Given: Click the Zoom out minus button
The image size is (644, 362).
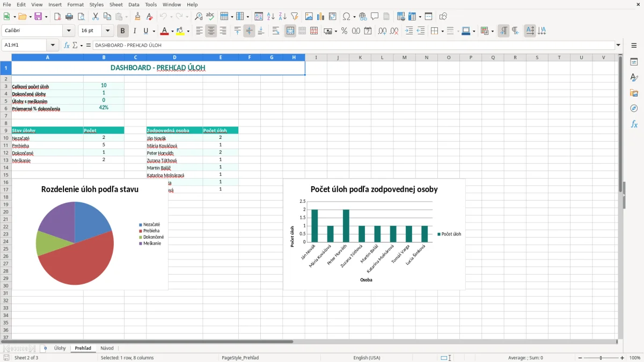Looking at the screenshot, I should pos(580,358).
